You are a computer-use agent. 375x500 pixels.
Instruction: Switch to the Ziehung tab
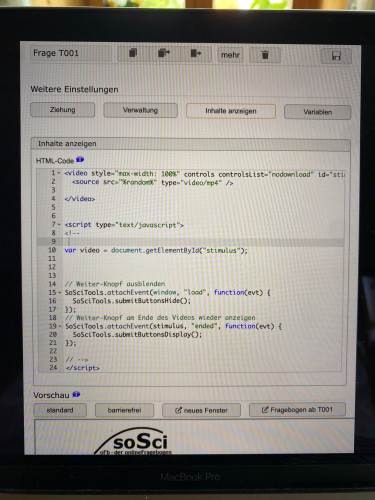pyautogui.click(x=62, y=110)
